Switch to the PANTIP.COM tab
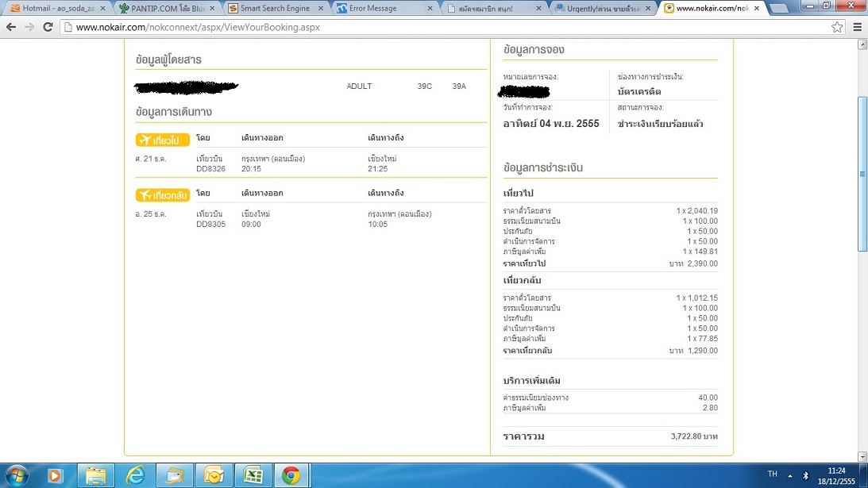This screenshot has width=868, height=488. tap(167, 8)
